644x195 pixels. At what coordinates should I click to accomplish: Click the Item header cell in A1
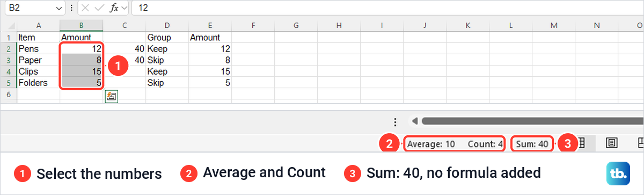pyautogui.click(x=39, y=38)
